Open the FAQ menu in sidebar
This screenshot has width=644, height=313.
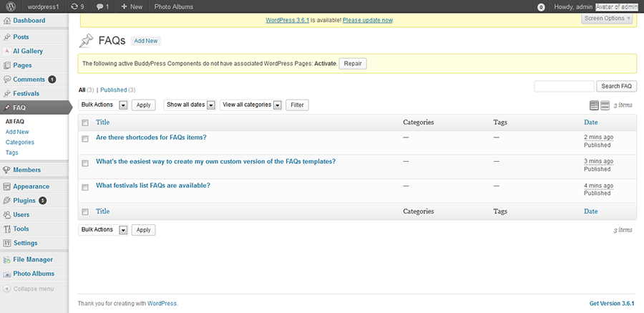point(34,107)
